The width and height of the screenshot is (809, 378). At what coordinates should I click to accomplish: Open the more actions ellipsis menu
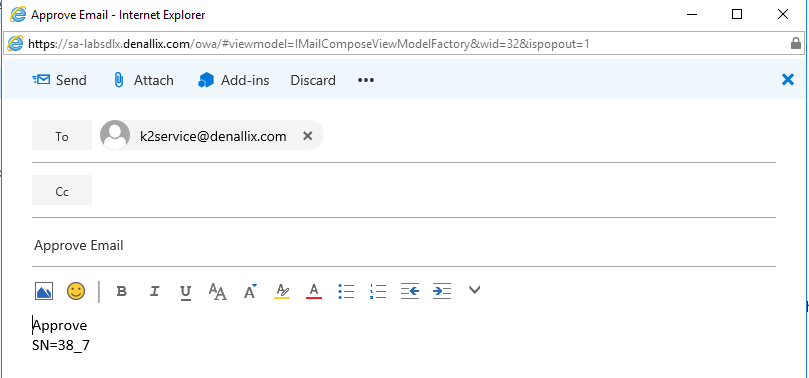click(366, 80)
